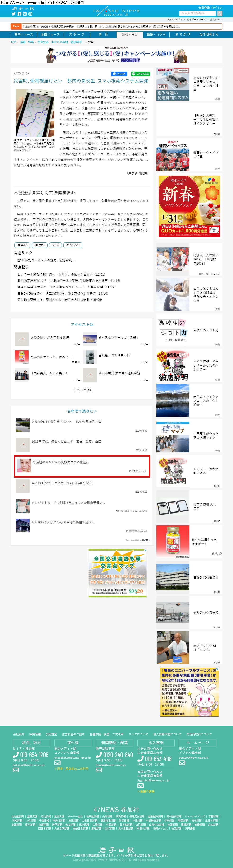Open the Twitter icon in header

pos(14,14)
